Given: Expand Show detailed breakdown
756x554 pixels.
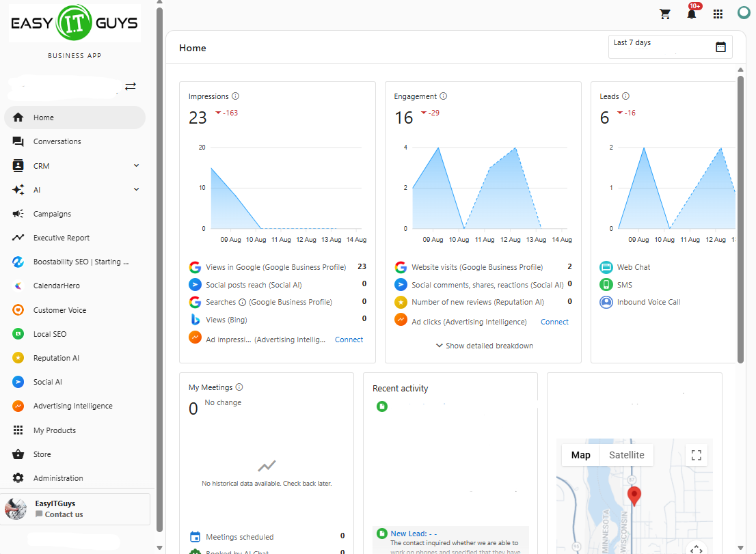Looking at the screenshot, I should pos(484,346).
